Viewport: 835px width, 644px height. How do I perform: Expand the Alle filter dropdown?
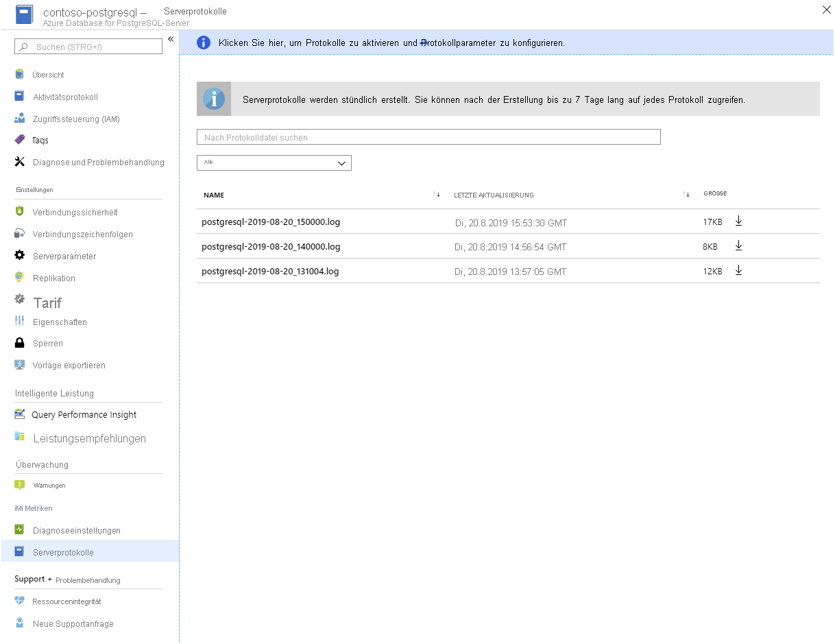[274, 163]
